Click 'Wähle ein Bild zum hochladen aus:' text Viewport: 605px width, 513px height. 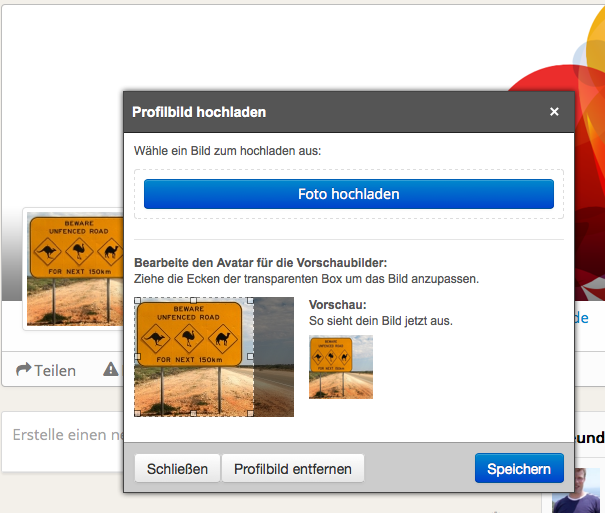[x=227, y=151]
